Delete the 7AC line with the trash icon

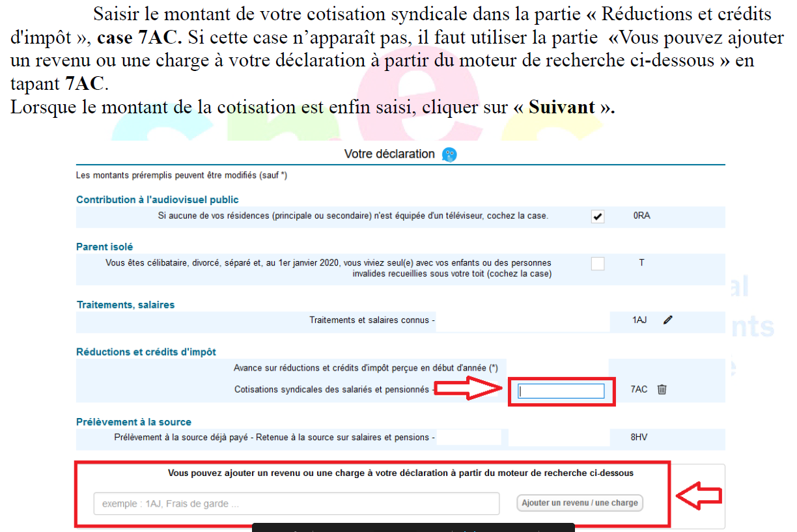pyautogui.click(x=662, y=389)
